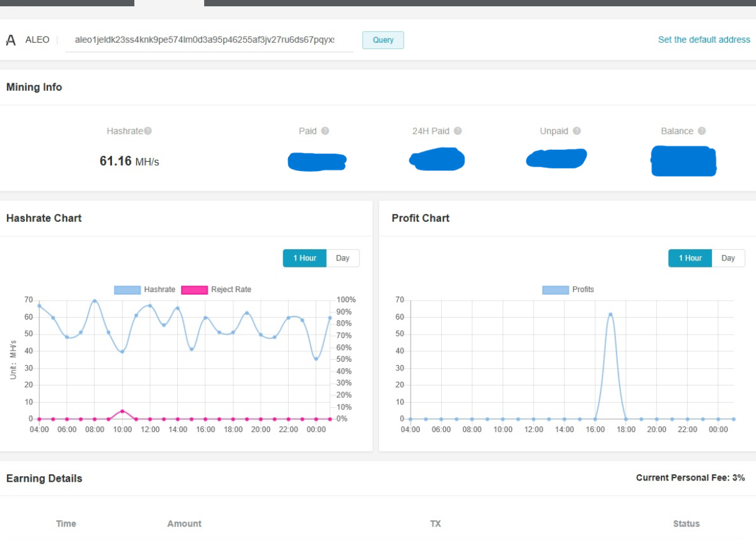Click the Hashrate light blue legend swatch
This screenshot has height=539, width=756.
pyautogui.click(x=127, y=290)
